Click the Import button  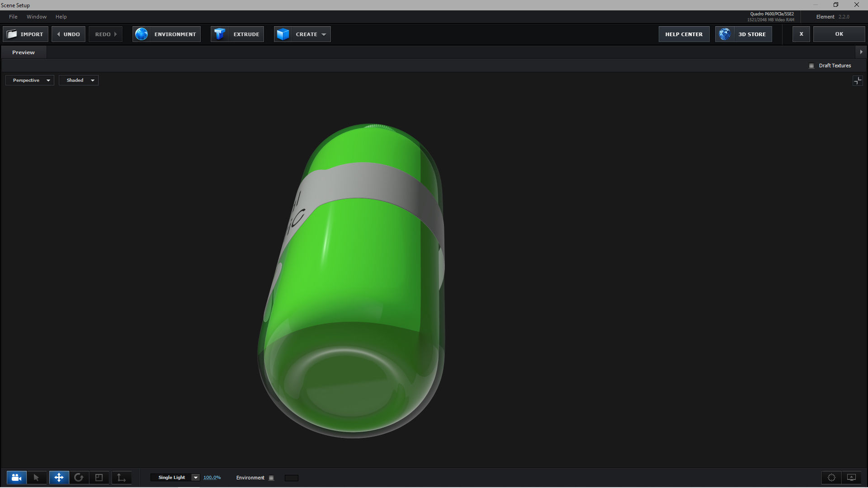click(26, 34)
